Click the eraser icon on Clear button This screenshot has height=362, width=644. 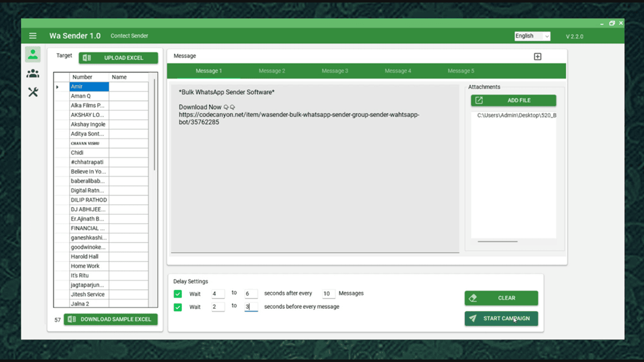(x=472, y=298)
